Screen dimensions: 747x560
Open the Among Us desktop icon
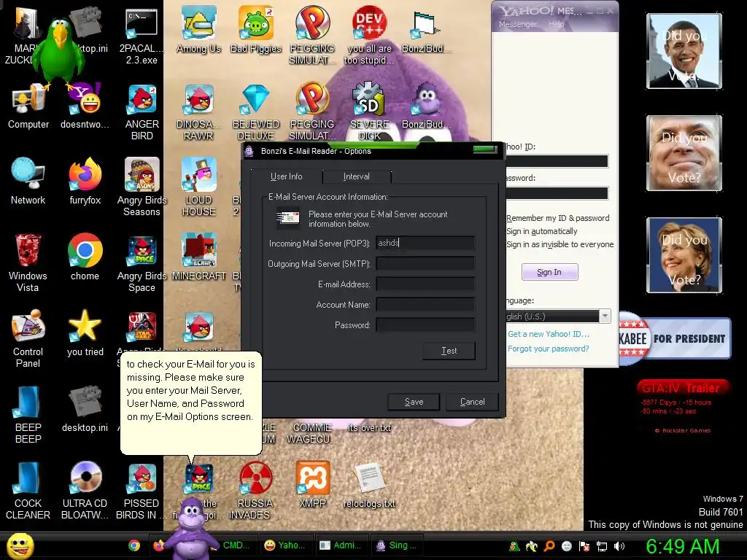point(198,28)
